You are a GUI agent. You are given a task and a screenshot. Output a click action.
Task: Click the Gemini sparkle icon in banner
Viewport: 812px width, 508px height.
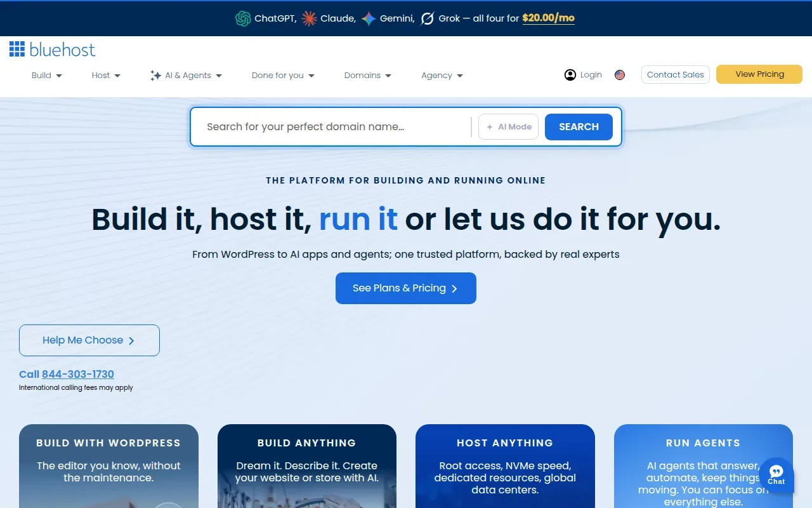[369, 18]
